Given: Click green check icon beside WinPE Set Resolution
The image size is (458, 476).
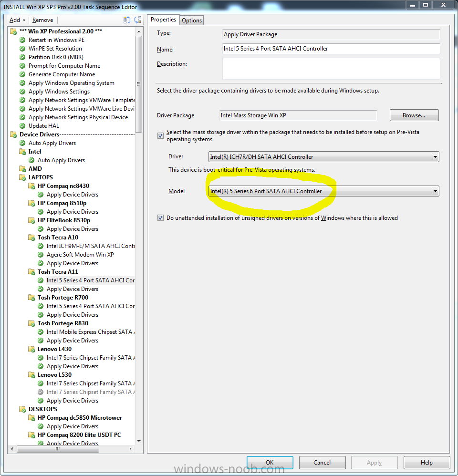Looking at the screenshot, I should pos(22,49).
